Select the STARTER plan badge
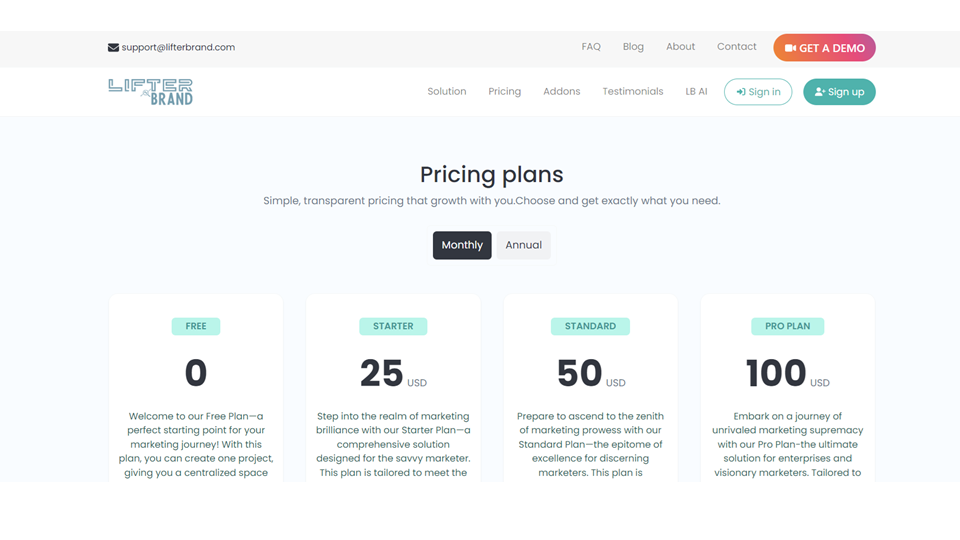960x540 pixels. [x=393, y=326]
